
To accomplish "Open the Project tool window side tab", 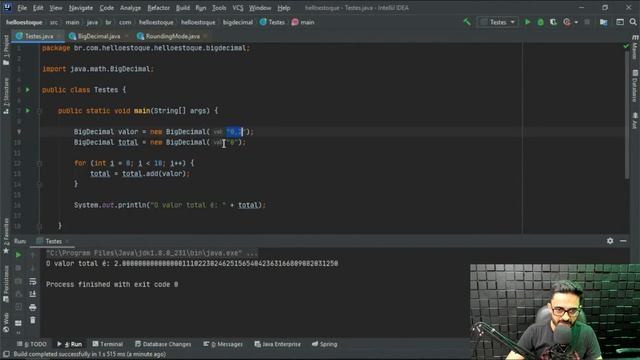I will point(6,51).
